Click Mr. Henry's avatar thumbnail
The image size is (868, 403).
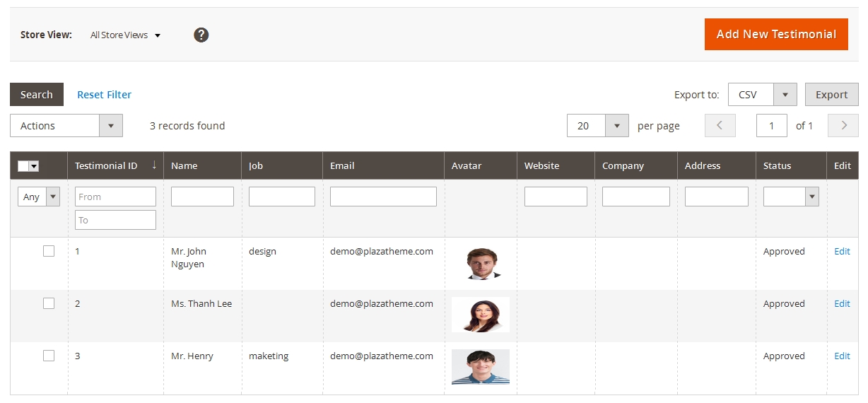pyautogui.click(x=481, y=367)
